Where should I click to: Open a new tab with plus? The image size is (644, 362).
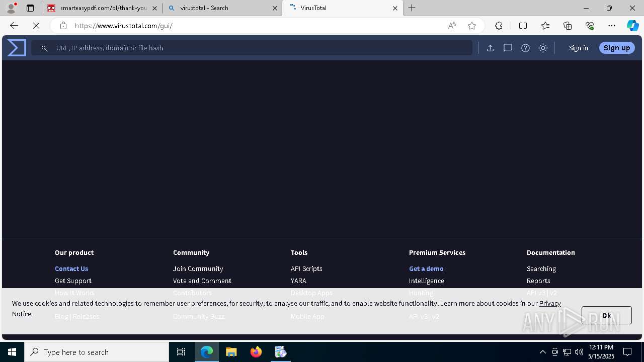[x=412, y=8]
